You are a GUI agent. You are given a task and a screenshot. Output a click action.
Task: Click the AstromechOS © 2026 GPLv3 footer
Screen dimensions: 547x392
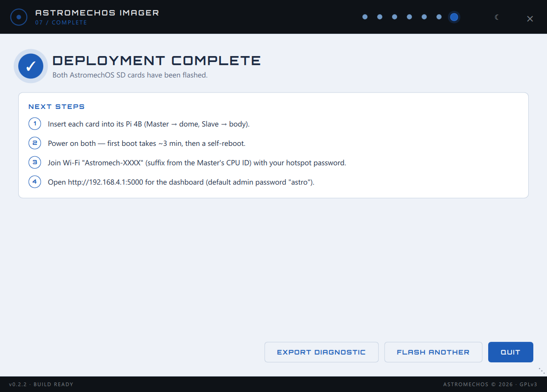[490, 384]
